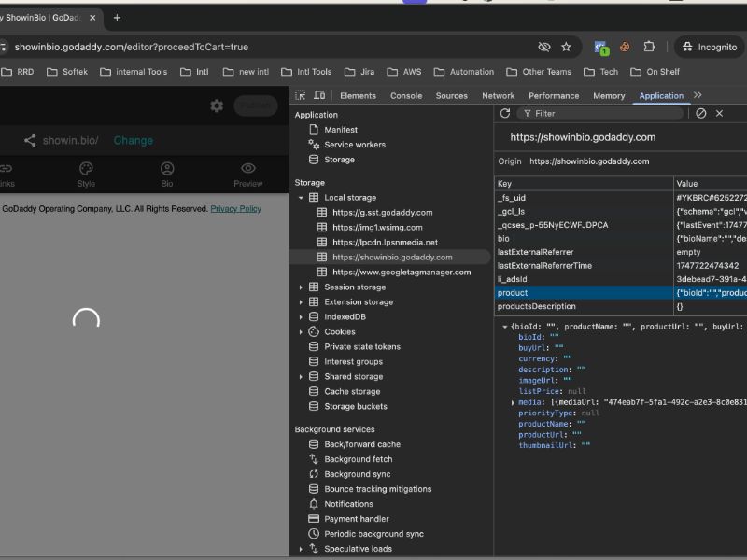
Task: Select the li_adsId key row
Action: click(621, 279)
